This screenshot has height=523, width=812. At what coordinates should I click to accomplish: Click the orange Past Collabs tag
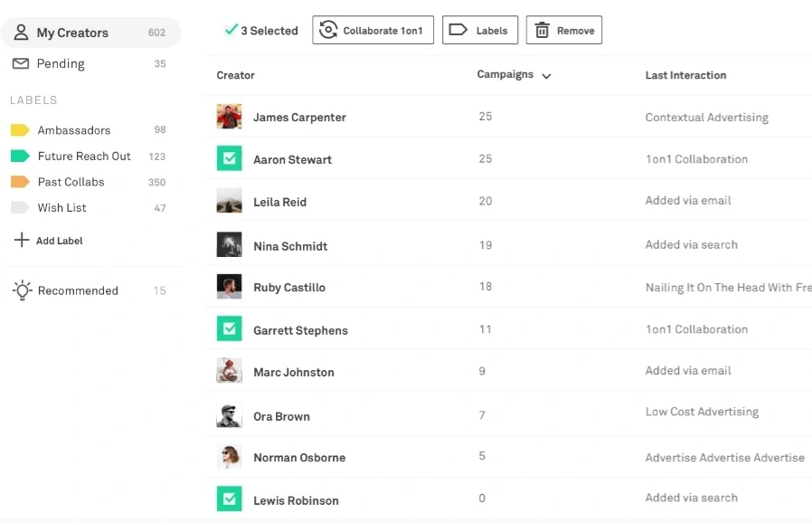click(x=20, y=181)
